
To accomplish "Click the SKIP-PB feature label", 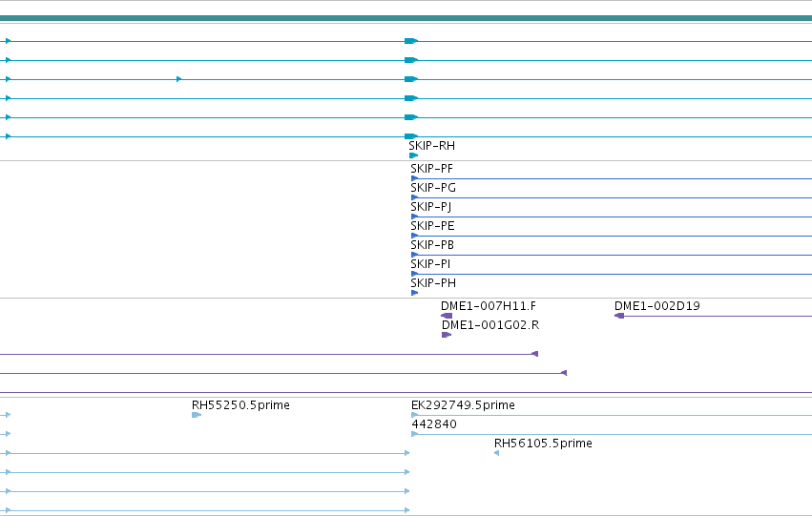I will 432,245.
